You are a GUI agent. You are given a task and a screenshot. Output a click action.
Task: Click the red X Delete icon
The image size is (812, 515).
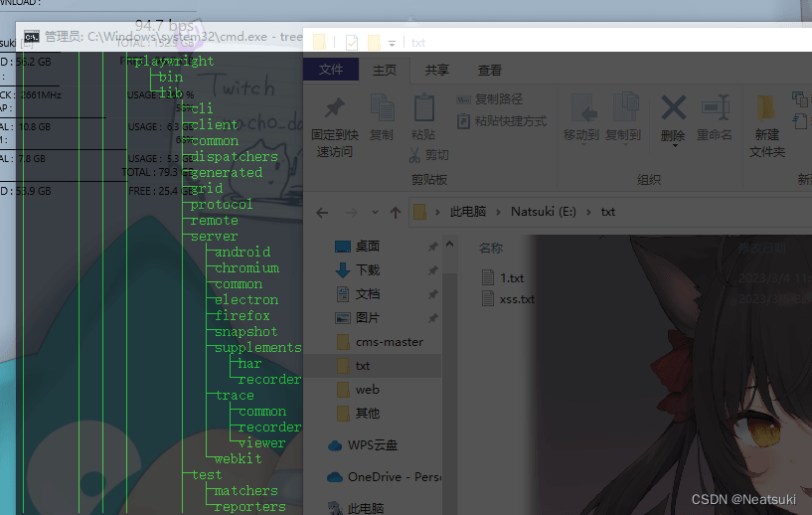click(x=673, y=108)
